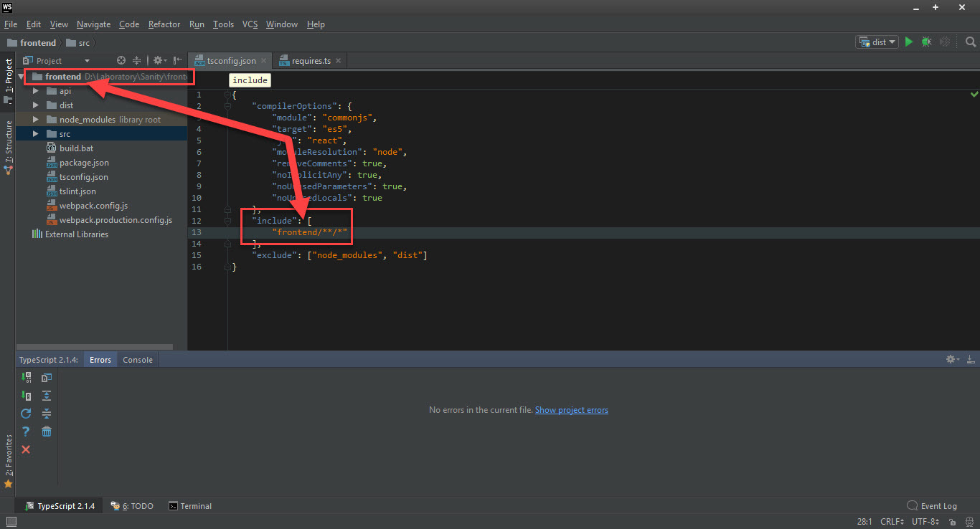The image size is (980, 529).
Task: Expand the src folder in project tree
Action: (x=35, y=134)
